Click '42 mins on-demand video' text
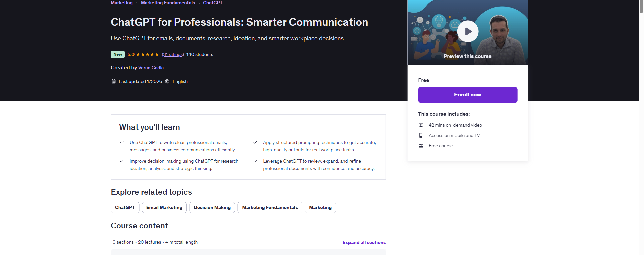Viewport: 644px width, 255px height. (455, 125)
